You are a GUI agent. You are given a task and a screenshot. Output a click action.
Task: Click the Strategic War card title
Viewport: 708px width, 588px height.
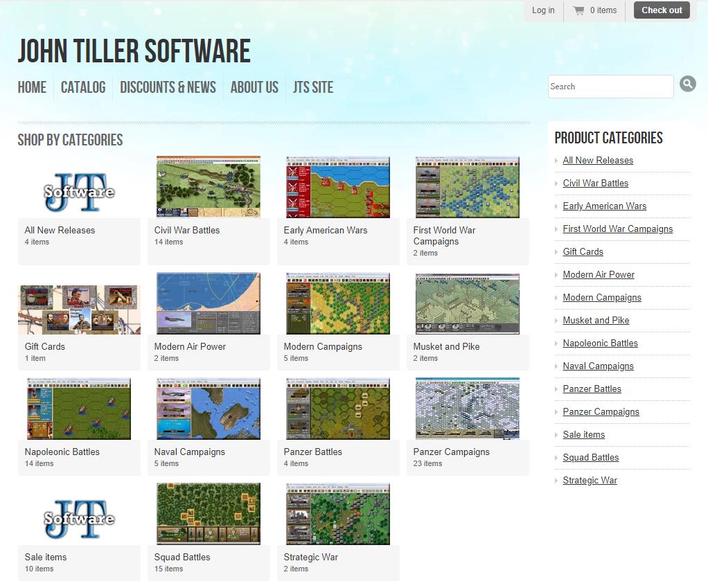point(310,557)
